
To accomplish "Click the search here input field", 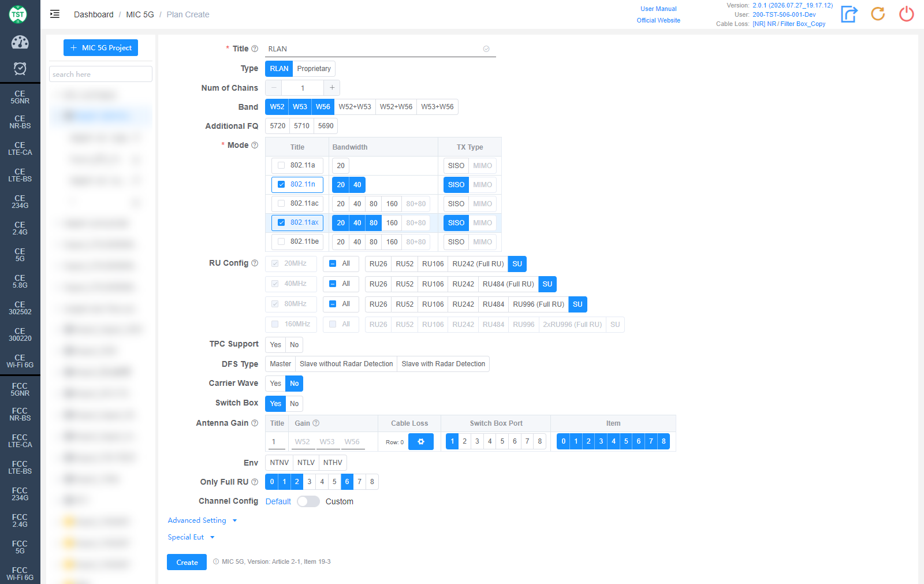I will (100, 74).
